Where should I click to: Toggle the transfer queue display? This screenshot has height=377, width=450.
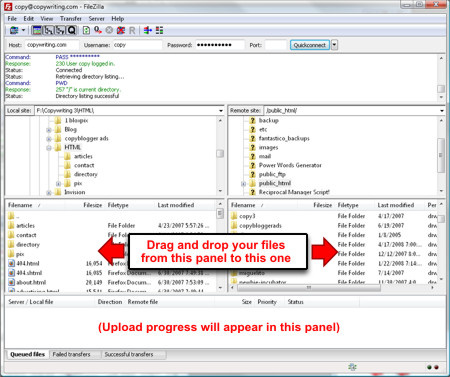tap(72, 31)
